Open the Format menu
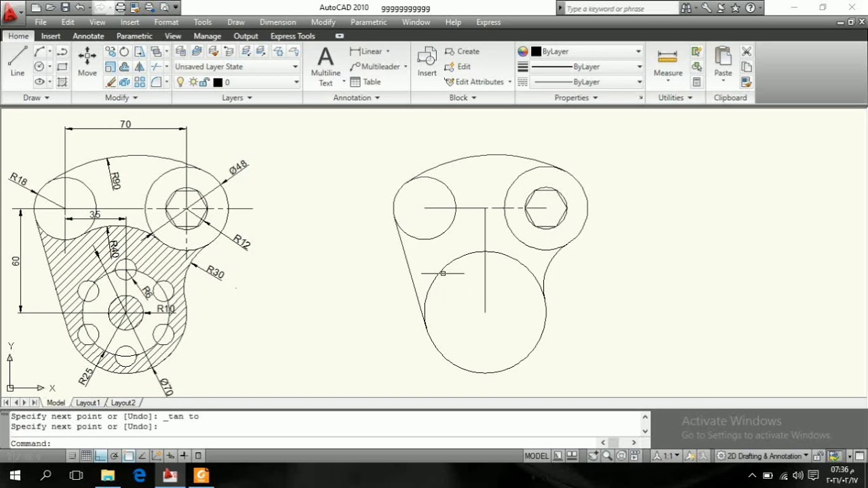Viewport: 868px width, 488px height. click(x=166, y=22)
